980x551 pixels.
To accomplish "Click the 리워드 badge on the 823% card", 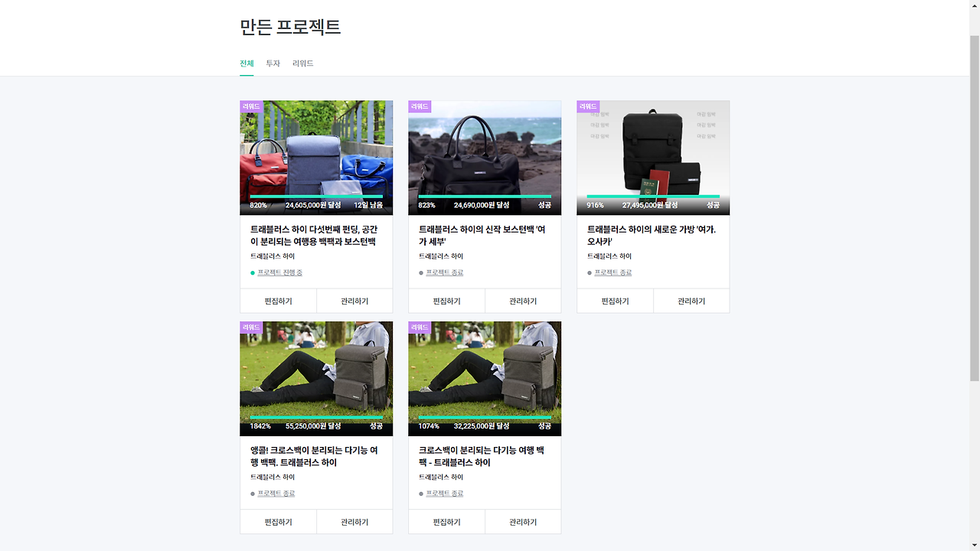I will (420, 106).
